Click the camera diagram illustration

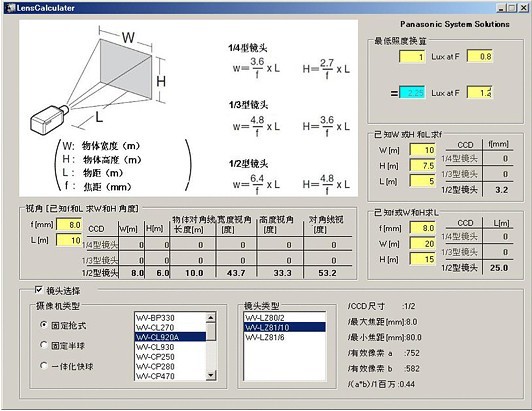click(x=98, y=81)
